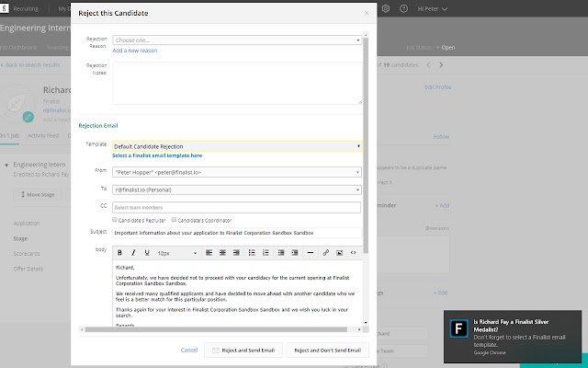Click Reject and Don't Send Email button
Image resolution: width=588 pixels, height=368 pixels.
(327, 350)
